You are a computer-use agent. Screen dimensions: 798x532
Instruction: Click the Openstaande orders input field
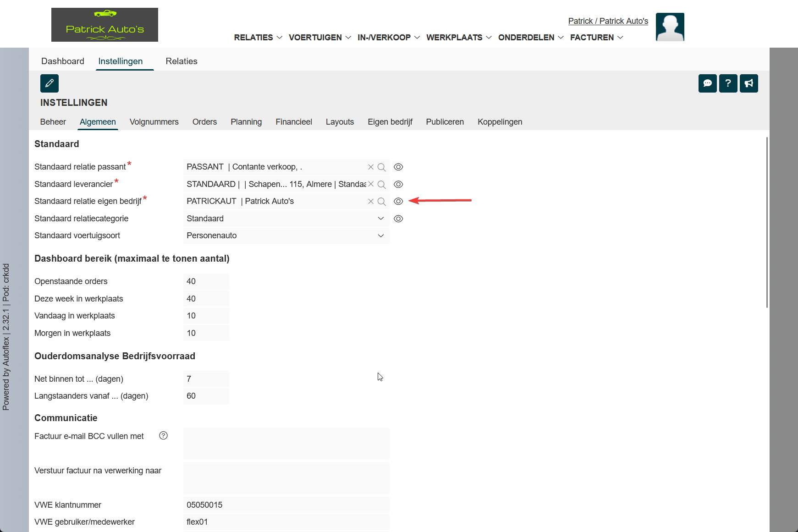[206, 281]
